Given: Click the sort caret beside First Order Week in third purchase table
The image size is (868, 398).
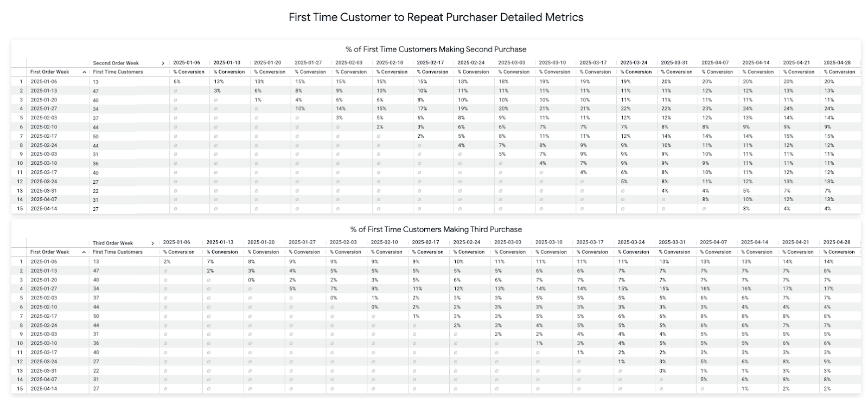Looking at the screenshot, I should coord(84,252).
